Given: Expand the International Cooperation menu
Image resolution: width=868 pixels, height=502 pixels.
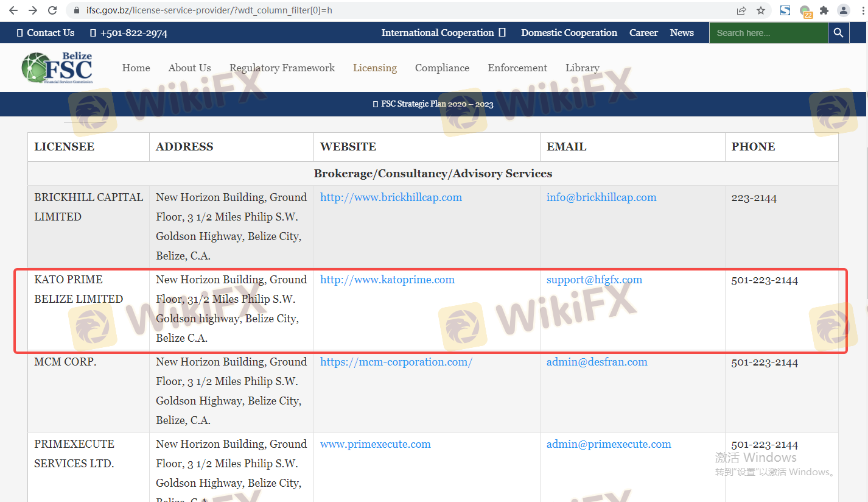Looking at the screenshot, I should (443, 33).
